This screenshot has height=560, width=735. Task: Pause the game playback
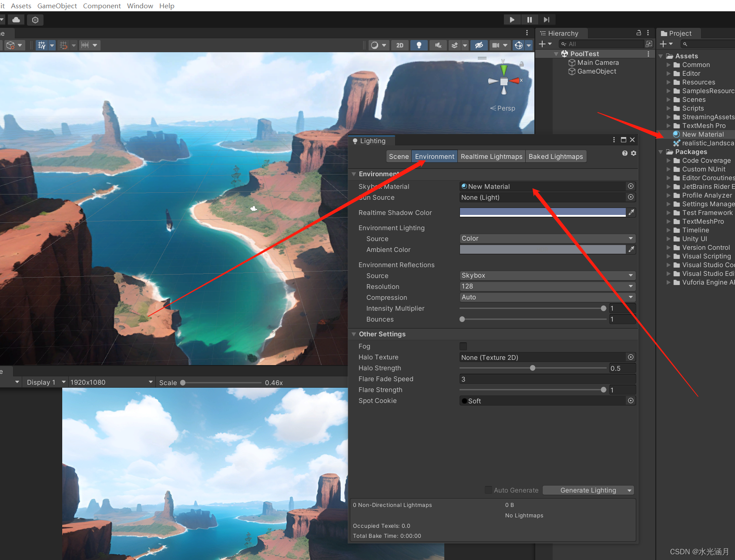pyautogui.click(x=529, y=20)
